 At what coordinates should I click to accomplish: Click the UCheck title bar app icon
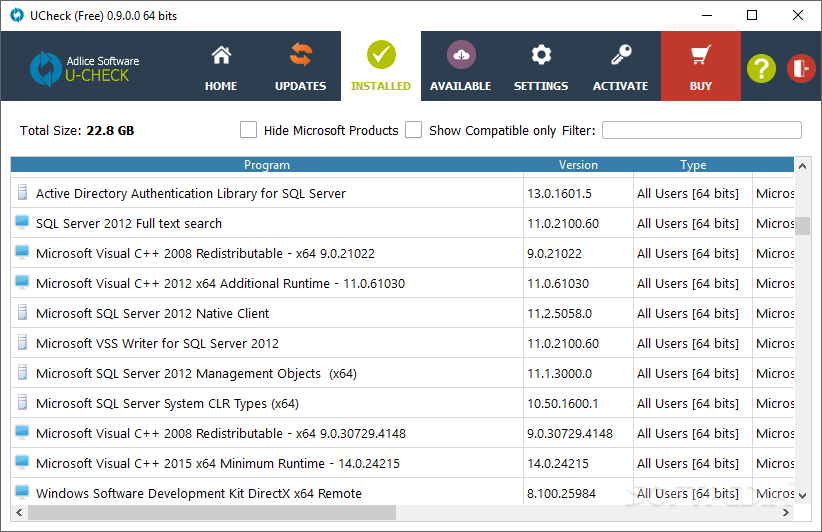(x=17, y=15)
